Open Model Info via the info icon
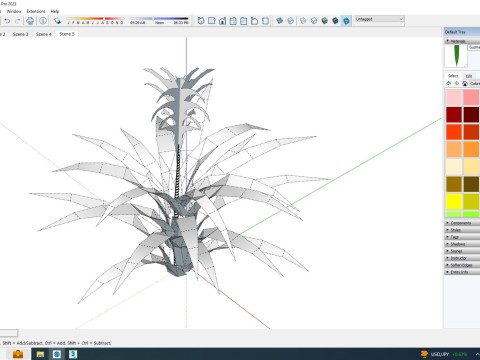The image size is (480, 360). [x=43, y=21]
